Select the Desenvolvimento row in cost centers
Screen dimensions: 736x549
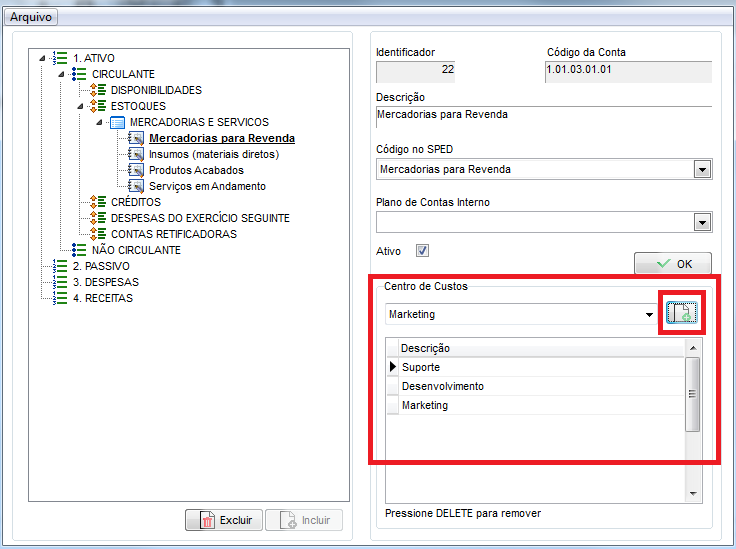pos(443,386)
